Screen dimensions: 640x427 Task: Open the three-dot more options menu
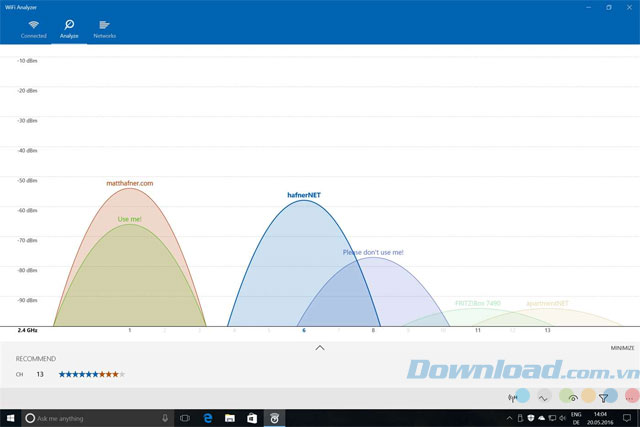click(631, 398)
